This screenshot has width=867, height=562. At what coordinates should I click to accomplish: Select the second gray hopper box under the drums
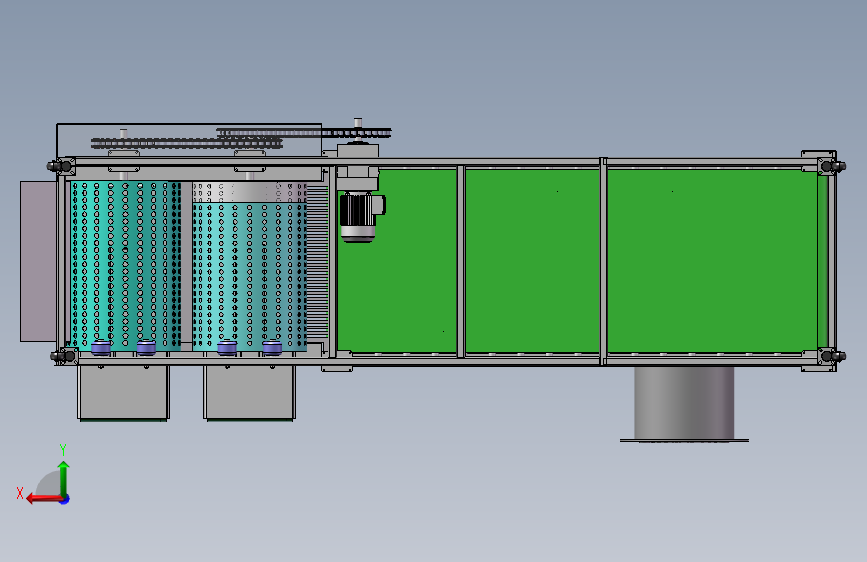click(249, 393)
